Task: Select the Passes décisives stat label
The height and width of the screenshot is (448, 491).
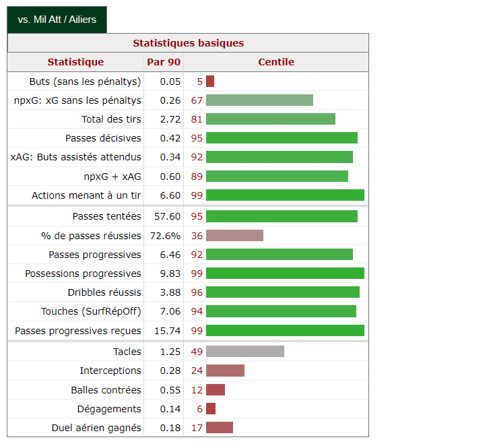Action: 103,138
